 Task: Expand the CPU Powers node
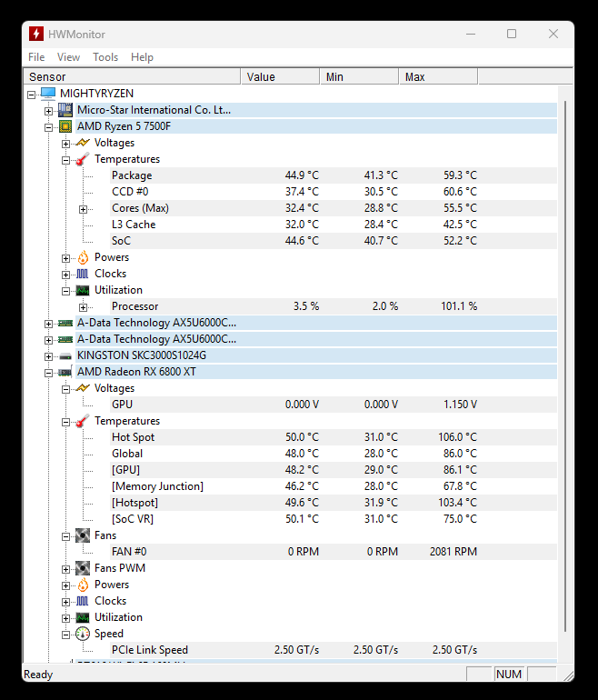click(66, 258)
